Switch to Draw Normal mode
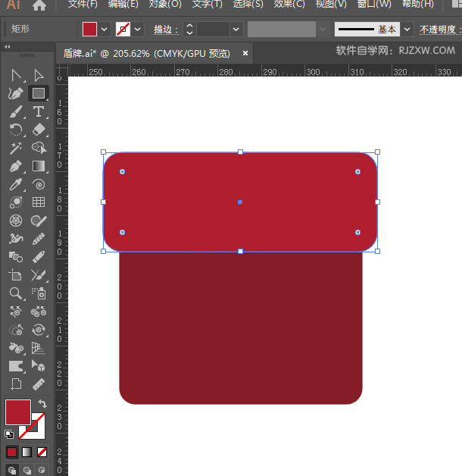 click(12, 471)
